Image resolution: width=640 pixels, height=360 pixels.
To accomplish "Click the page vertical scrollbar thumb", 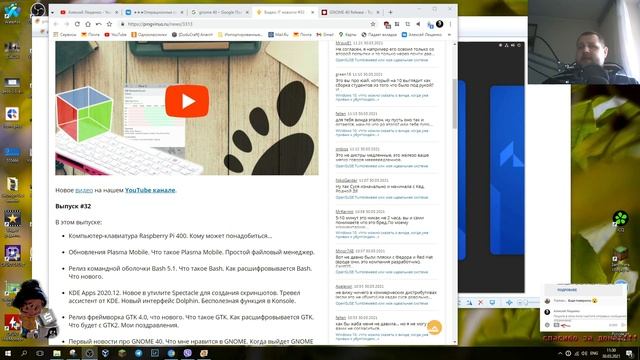I will pyautogui.click(x=454, y=104).
